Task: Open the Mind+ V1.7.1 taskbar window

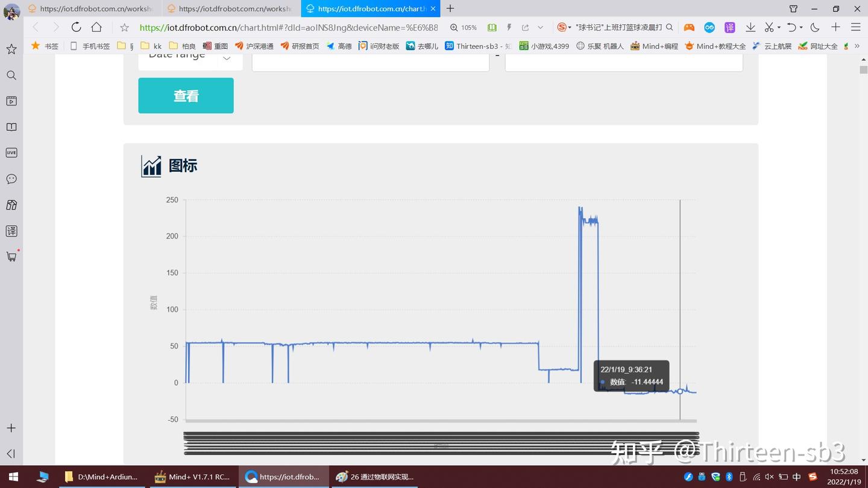Action: (x=193, y=477)
